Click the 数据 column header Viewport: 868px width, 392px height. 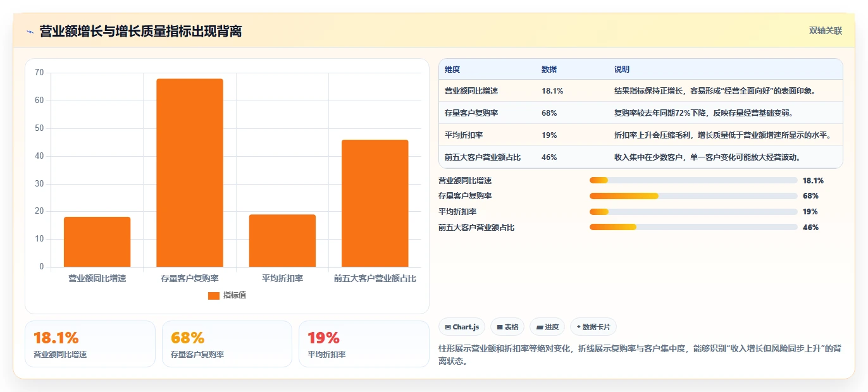point(549,70)
